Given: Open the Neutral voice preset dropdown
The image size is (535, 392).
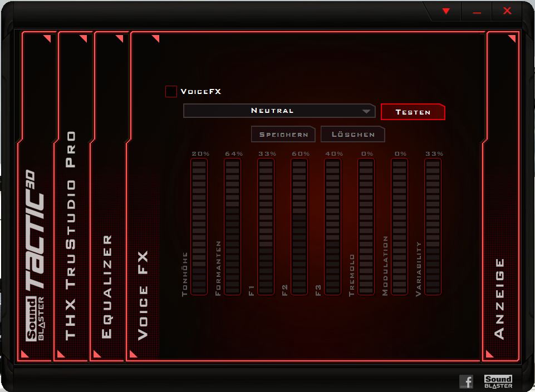Looking at the screenshot, I should pyautogui.click(x=279, y=111).
